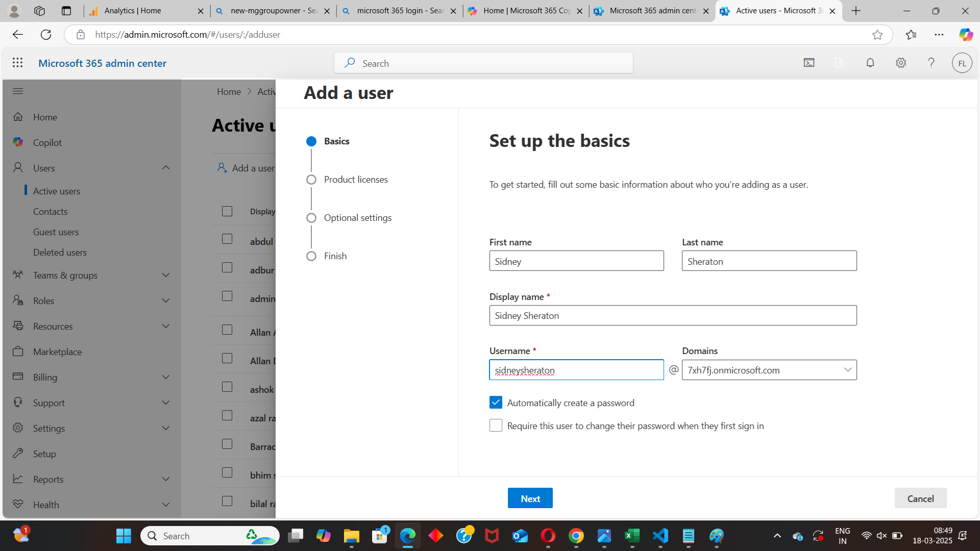This screenshot has width=980, height=551.
Task: Select checkbox for abdul row
Action: (x=227, y=239)
